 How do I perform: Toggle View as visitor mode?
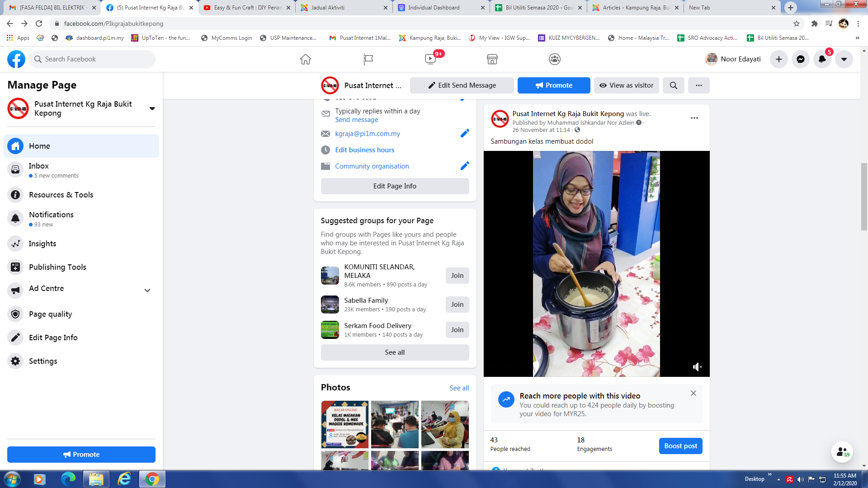(626, 85)
